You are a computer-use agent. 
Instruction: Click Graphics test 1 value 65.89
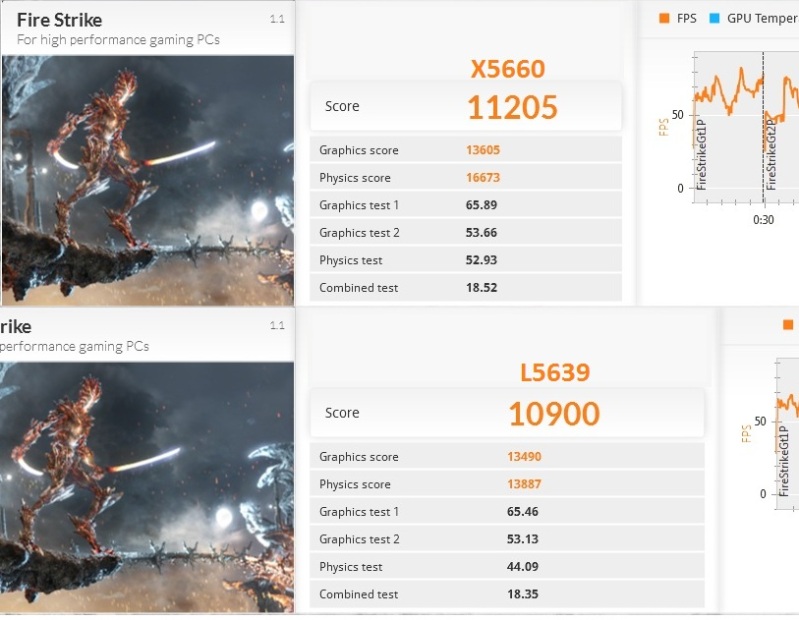click(481, 205)
